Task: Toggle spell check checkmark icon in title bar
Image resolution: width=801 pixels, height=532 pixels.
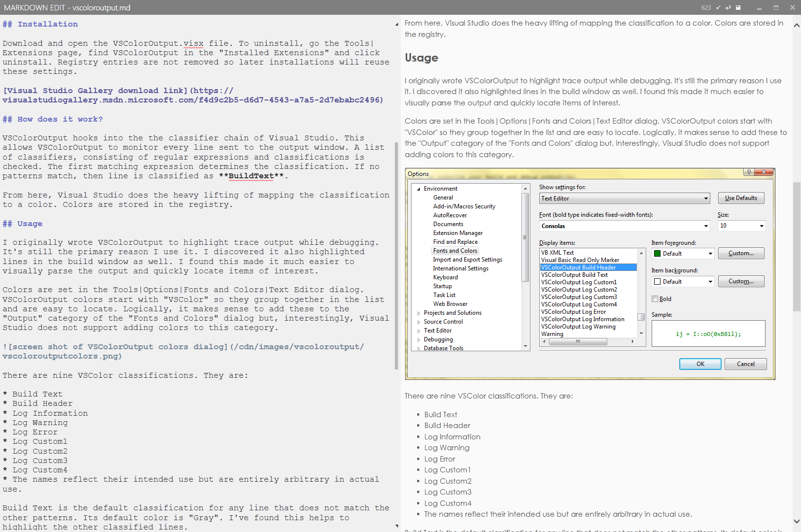Action: point(718,7)
